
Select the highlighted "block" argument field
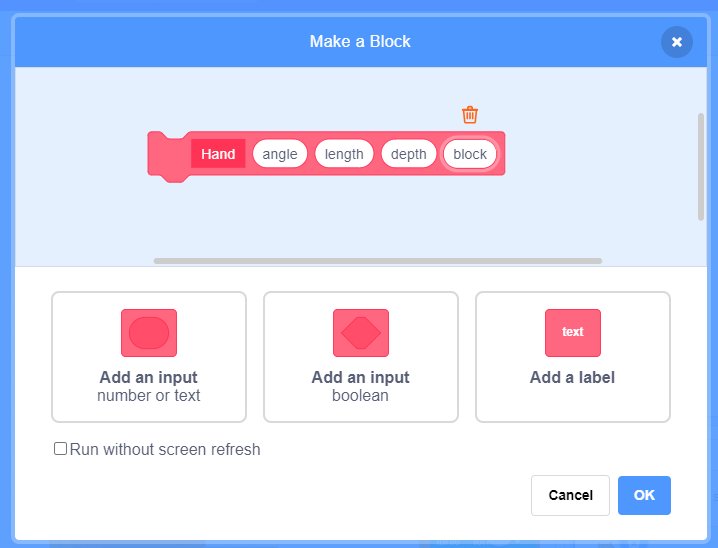tap(470, 154)
